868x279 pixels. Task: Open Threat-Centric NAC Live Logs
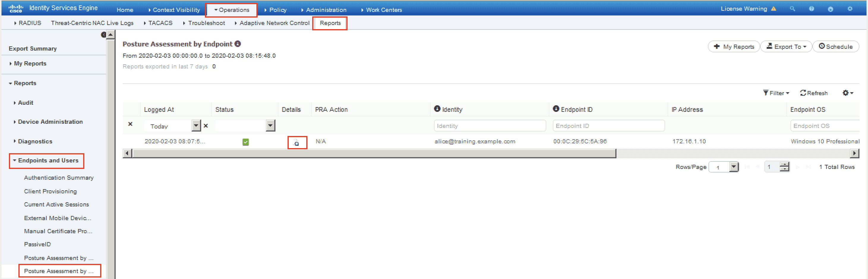pos(92,23)
